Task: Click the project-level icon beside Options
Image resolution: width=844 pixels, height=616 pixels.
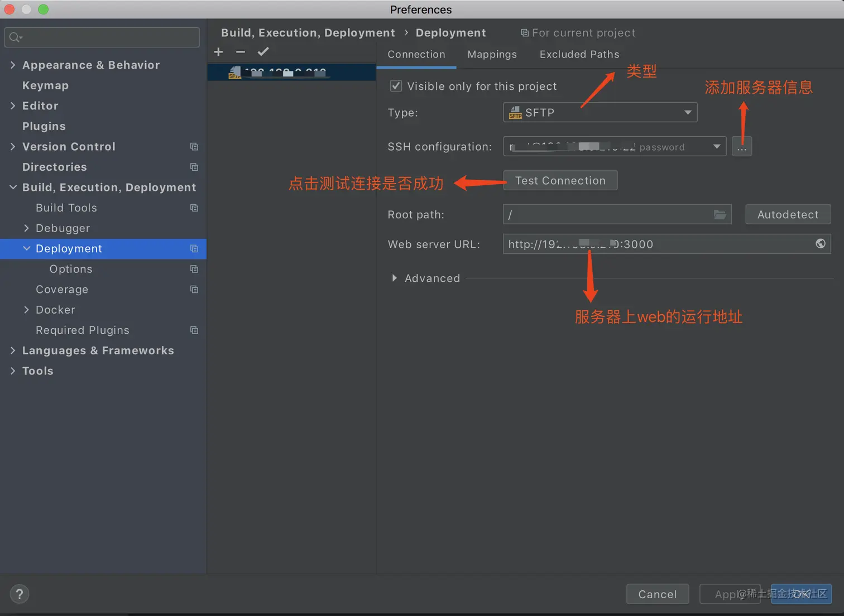Action: [x=194, y=269]
